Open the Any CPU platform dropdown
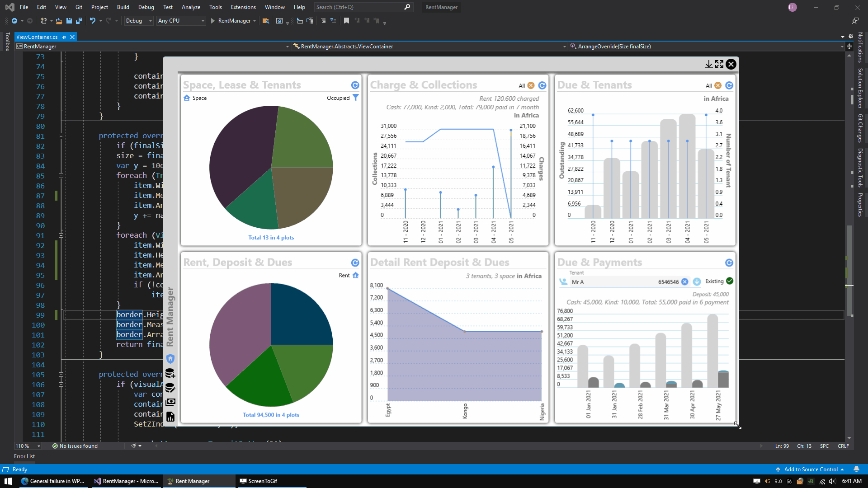The width and height of the screenshot is (868, 488). tap(181, 21)
